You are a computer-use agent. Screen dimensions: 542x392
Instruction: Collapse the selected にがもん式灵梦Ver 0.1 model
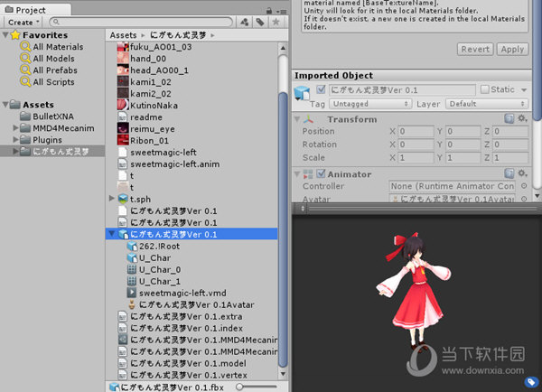pyautogui.click(x=112, y=234)
